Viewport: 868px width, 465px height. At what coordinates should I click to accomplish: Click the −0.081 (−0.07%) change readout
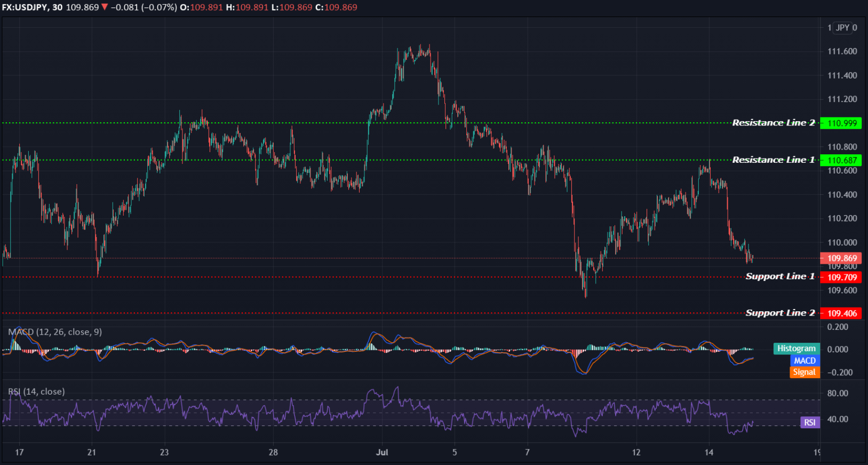[144, 7]
